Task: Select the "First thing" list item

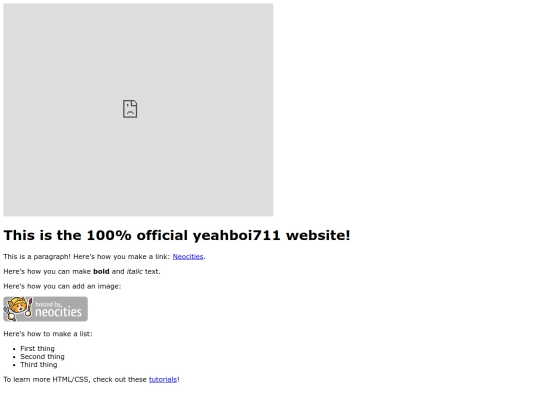Action: [37, 349]
